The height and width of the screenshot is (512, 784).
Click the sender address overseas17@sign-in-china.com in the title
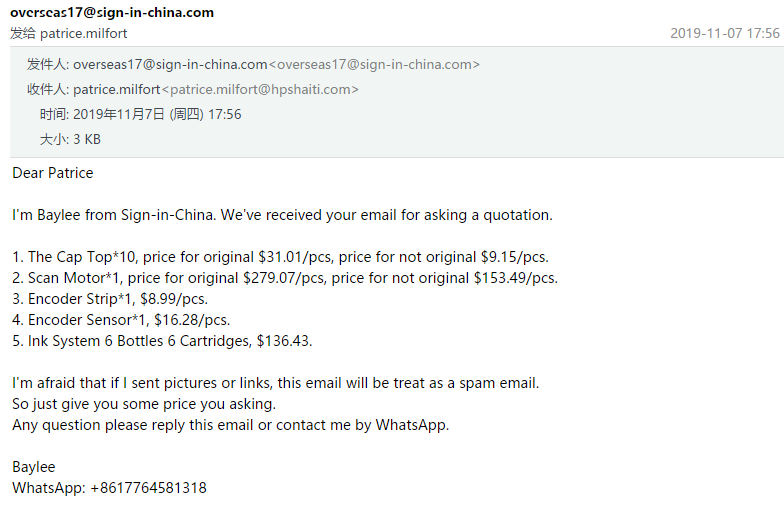(x=112, y=12)
